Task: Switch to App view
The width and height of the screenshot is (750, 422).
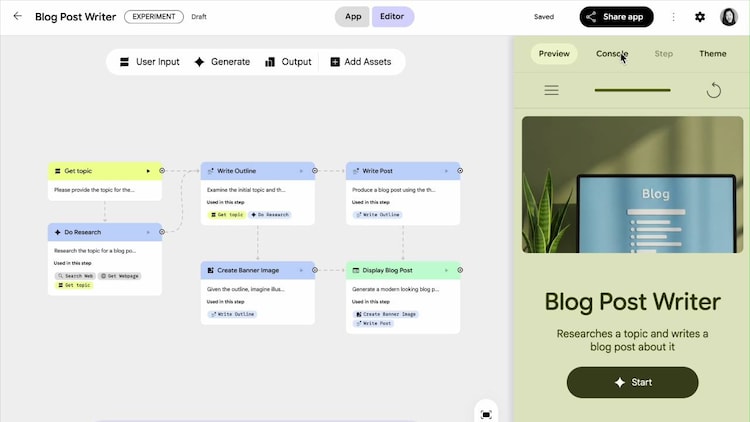Action: click(352, 17)
